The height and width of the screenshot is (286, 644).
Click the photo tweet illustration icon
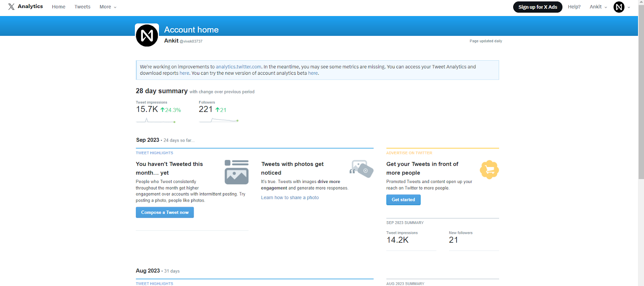coord(237,172)
